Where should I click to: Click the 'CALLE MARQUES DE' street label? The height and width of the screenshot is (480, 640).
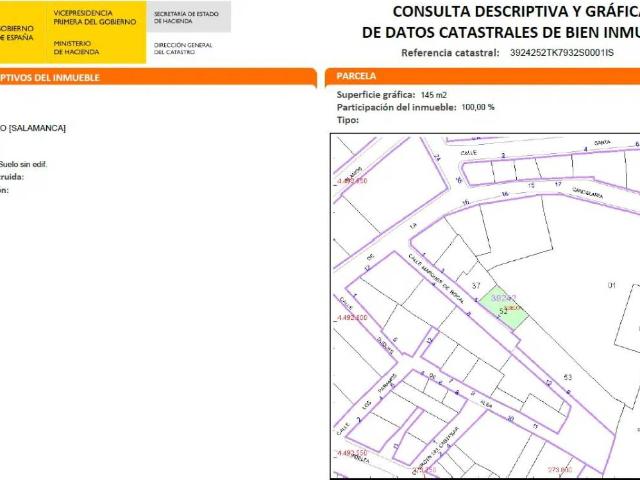(x=431, y=274)
